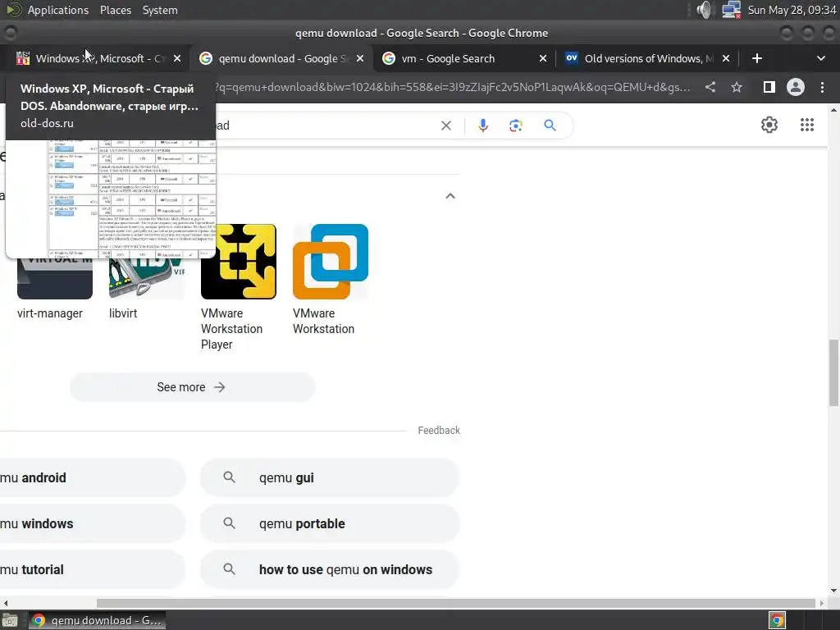Viewport: 840px width, 630px height.
Task: Open the Google apps grid
Action: tap(807, 125)
